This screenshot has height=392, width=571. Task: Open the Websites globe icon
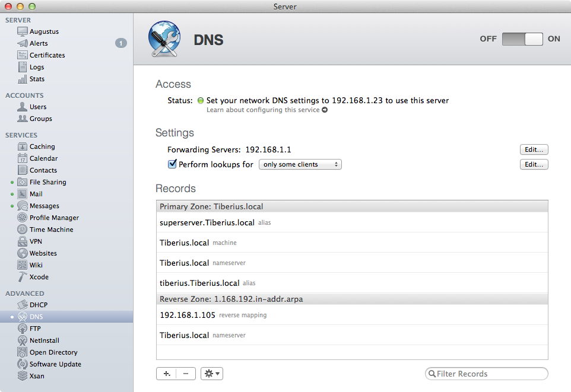(x=22, y=253)
